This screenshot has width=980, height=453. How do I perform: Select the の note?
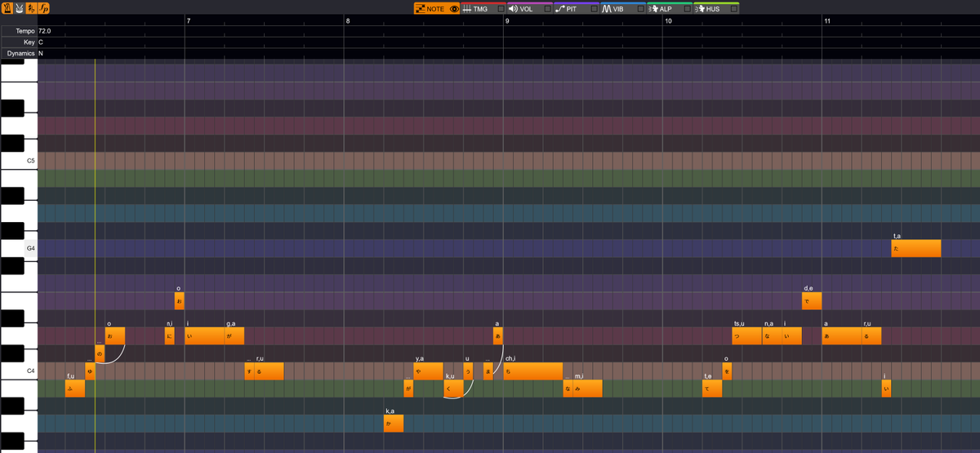pyautogui.click(x=100, y=353)
